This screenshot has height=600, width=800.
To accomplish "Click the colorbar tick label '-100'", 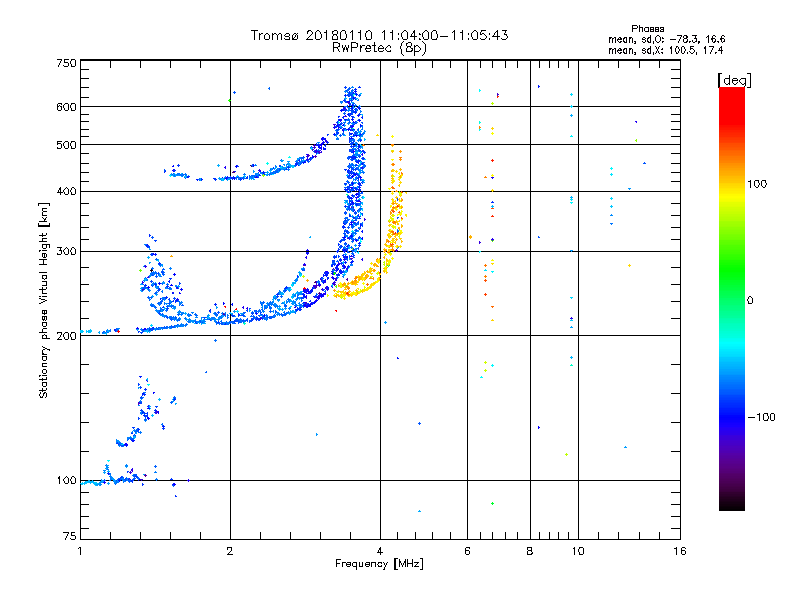I will (761, 417).
